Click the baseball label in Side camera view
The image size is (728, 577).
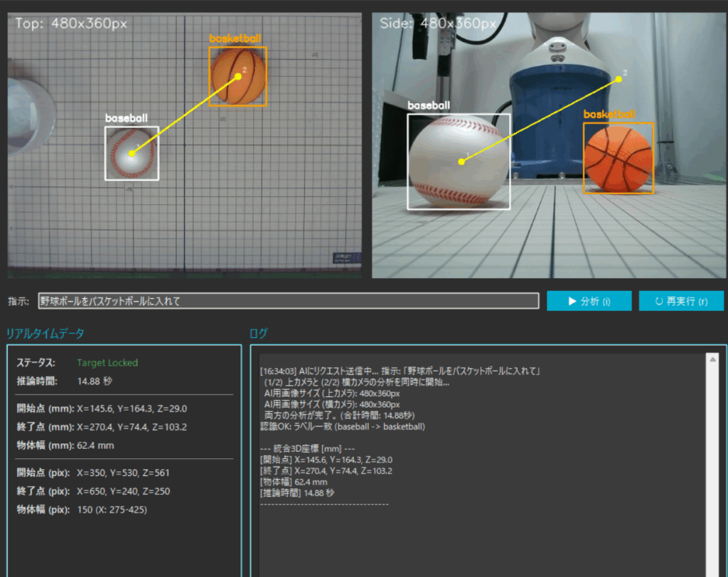click(x=429, y=105)
